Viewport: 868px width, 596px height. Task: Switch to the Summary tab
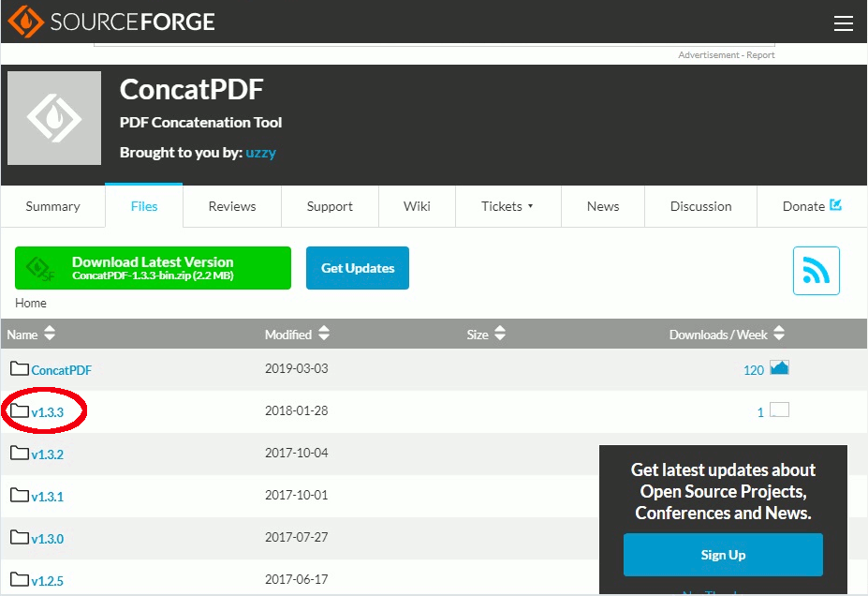53,206
